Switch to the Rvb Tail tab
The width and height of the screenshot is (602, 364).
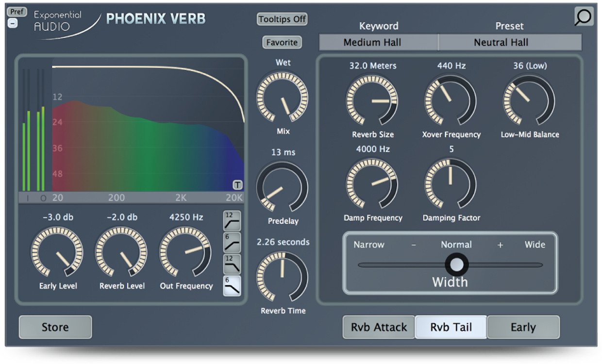pyautogui.click(x=451, y=327)
